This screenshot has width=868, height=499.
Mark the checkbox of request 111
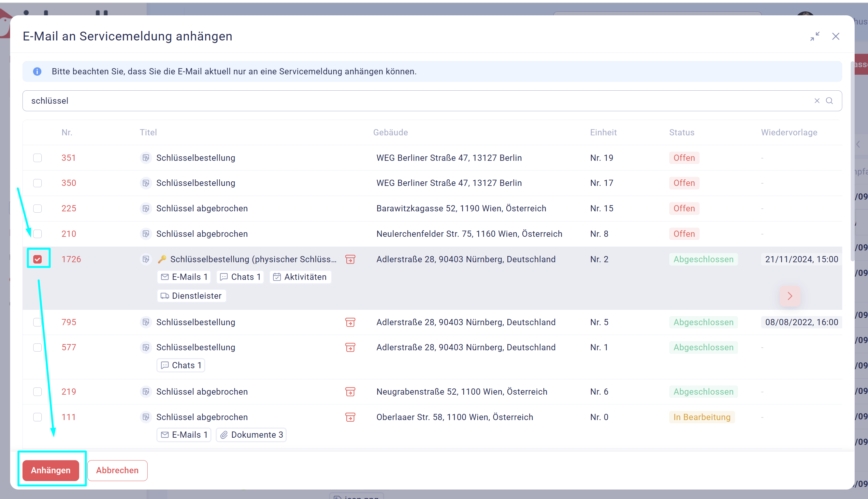coord(37,417)
